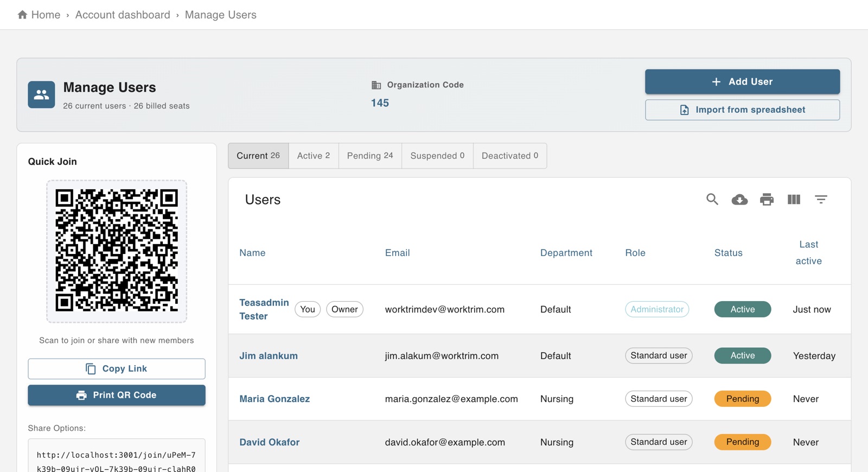The image size is (868, 472).
Task: Open Teasadmin Tester user profile
Action: pyautogui.click(x=264, y=309)
